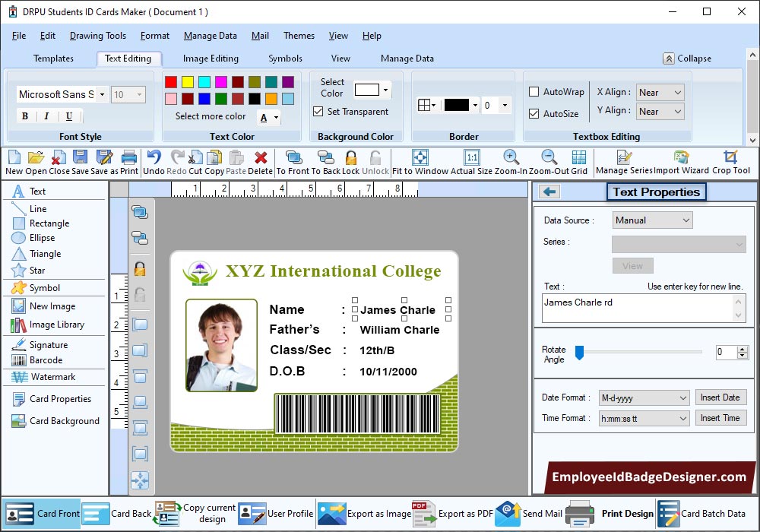Uncheck the AutoSize checkbox
This screenshot has height=532, width=760.
pos(534,114)
